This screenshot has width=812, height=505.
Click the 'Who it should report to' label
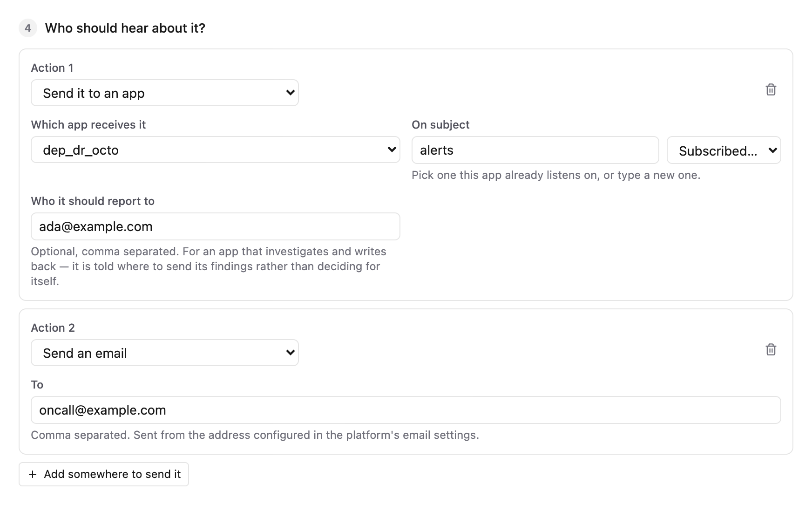click(93, 201)
